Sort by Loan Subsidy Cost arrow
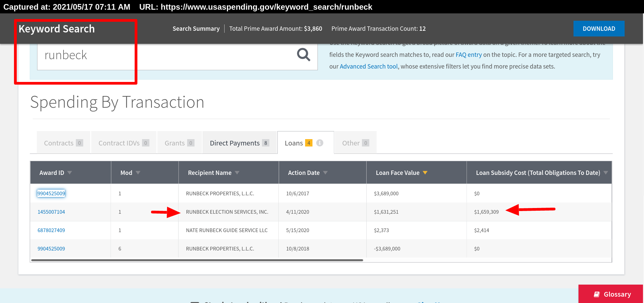Viewport: 644px width, 303px height. click(x=606, y=173)
